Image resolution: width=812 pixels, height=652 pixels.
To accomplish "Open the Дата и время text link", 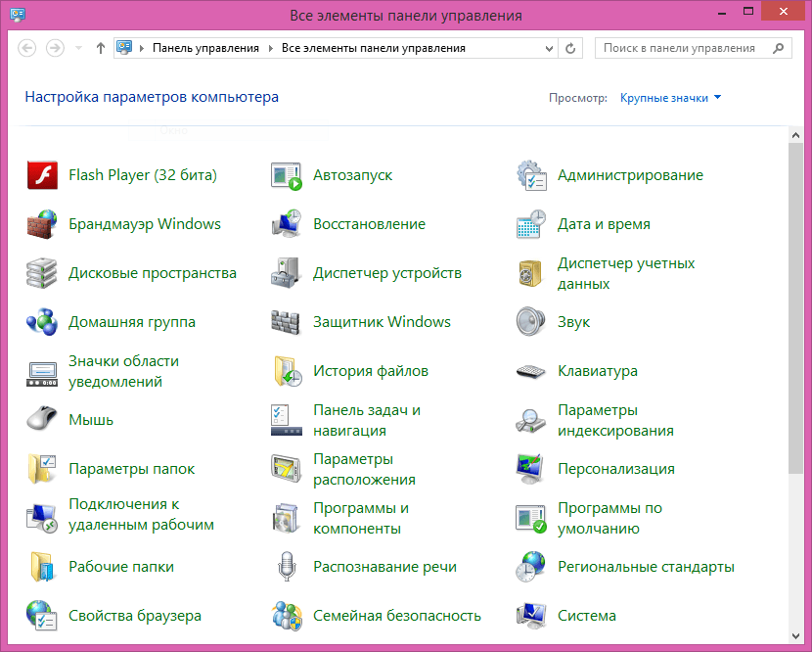I will click(x=604, y=224).
